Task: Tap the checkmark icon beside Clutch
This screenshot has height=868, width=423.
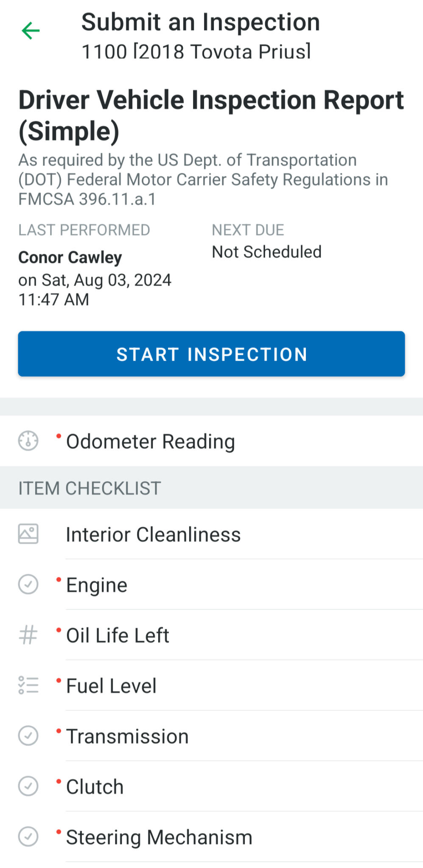Action: click(28, 786)
